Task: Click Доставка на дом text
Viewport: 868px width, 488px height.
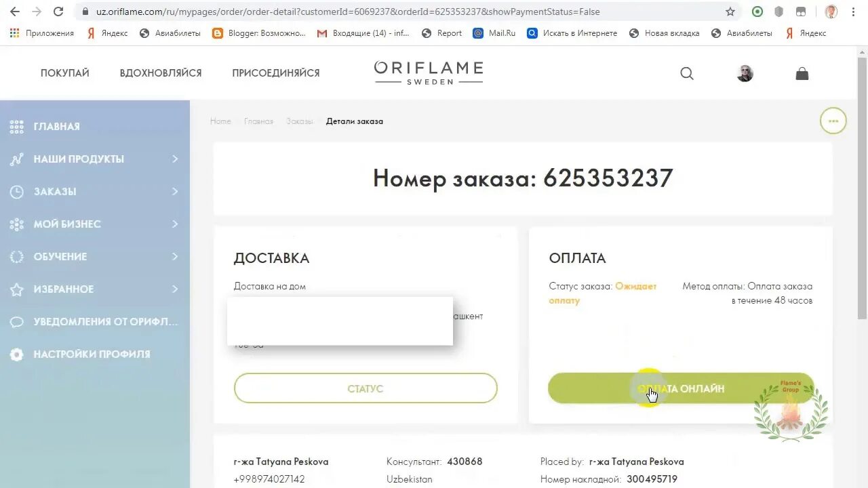Action: tap(270, 286)
